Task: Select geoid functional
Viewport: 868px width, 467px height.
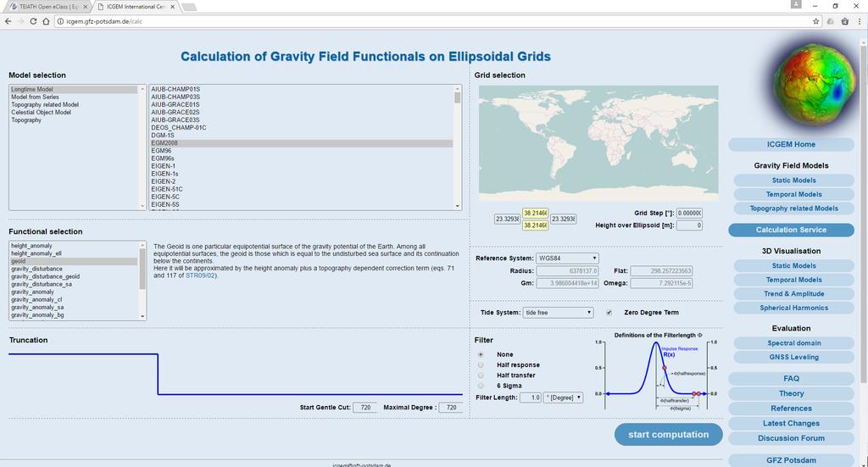Action: 74,261
